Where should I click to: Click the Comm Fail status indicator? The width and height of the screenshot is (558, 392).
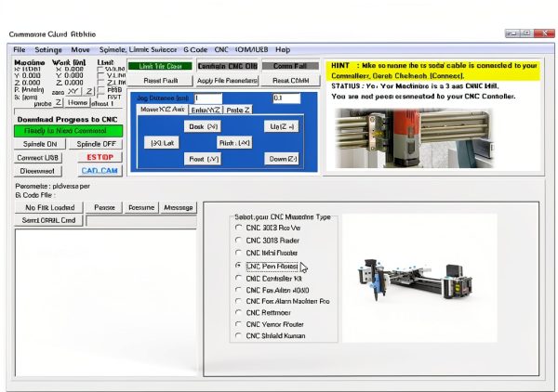290,66
